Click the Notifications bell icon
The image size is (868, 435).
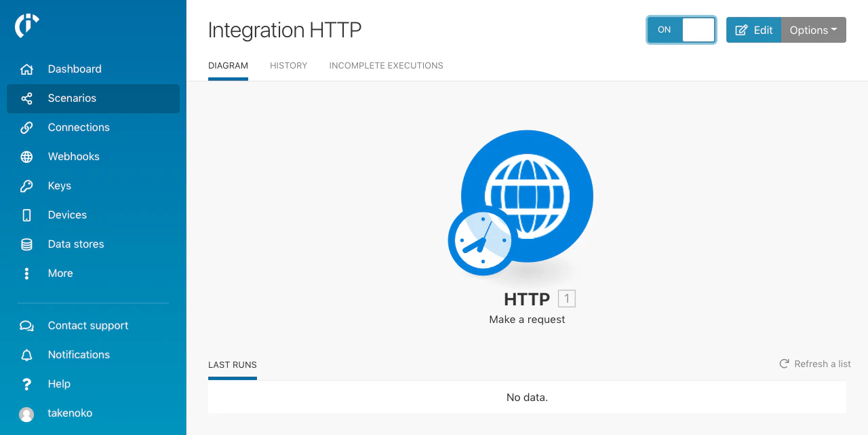tap(26, 355)
